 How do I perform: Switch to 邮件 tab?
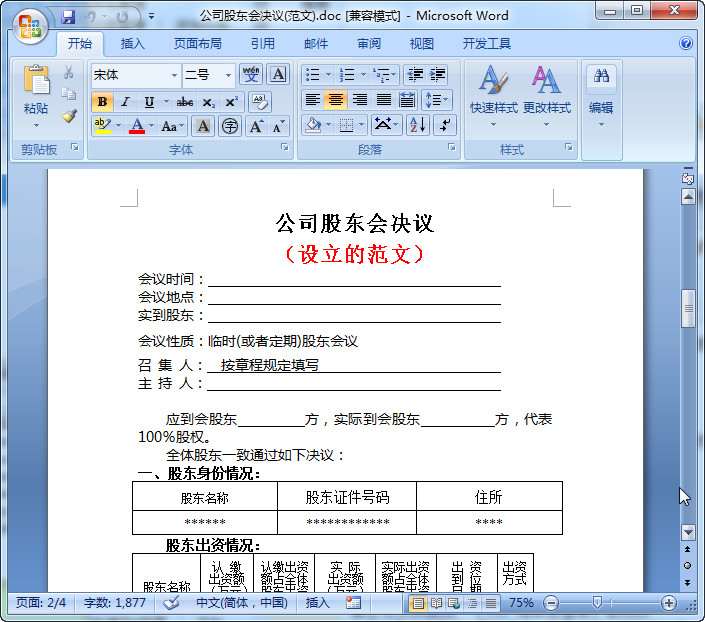(316, 44)
